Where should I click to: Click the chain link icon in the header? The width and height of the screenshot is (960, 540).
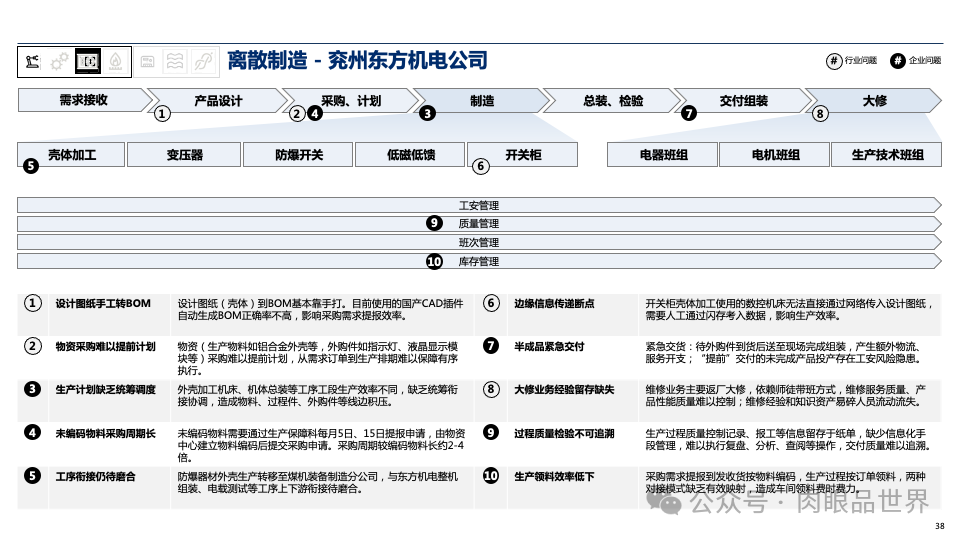point(203,61)
